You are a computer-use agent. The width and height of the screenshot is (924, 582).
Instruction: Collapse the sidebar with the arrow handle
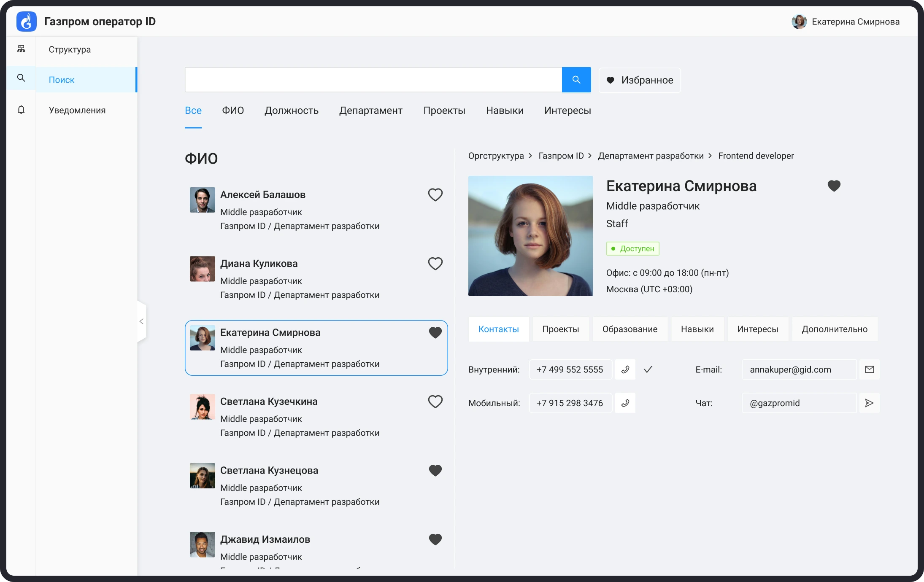(x=142, y=321)
